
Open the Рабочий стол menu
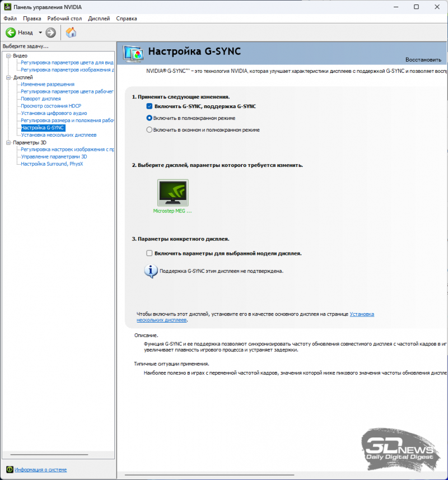coord(64,18)
